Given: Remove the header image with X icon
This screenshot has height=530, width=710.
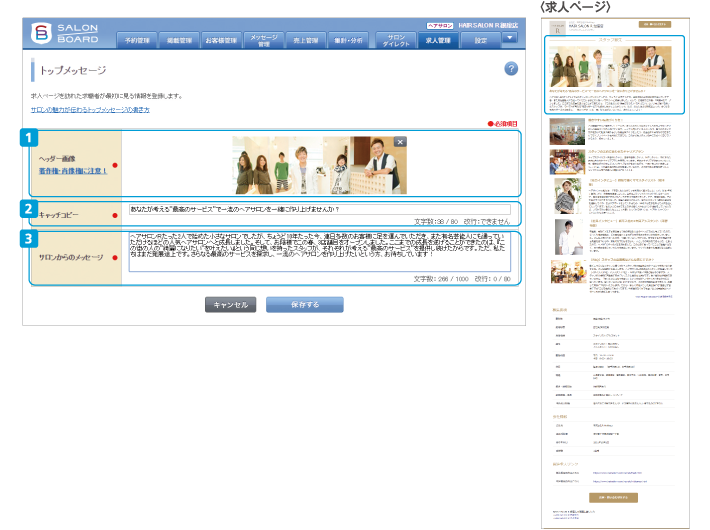Looking at the screenshot, I should coord(400,142).
